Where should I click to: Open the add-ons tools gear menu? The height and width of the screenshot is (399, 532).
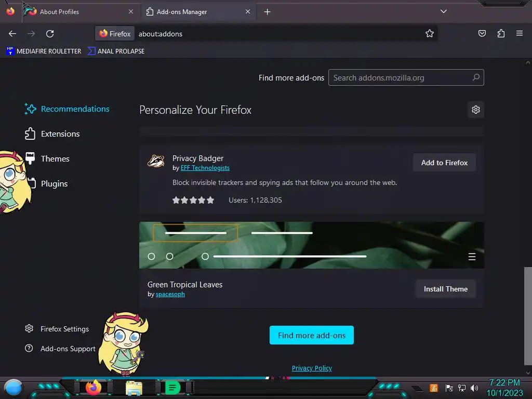point(476,110)
